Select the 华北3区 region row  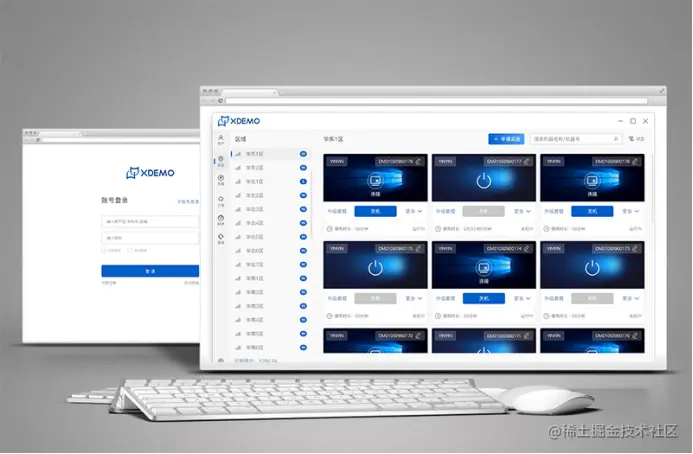point(270,209)
